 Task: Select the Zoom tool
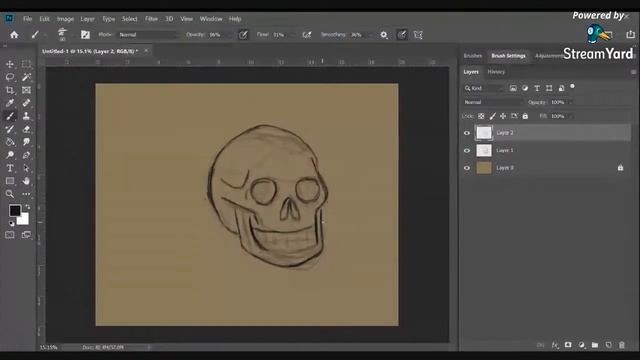pos(10,194)
